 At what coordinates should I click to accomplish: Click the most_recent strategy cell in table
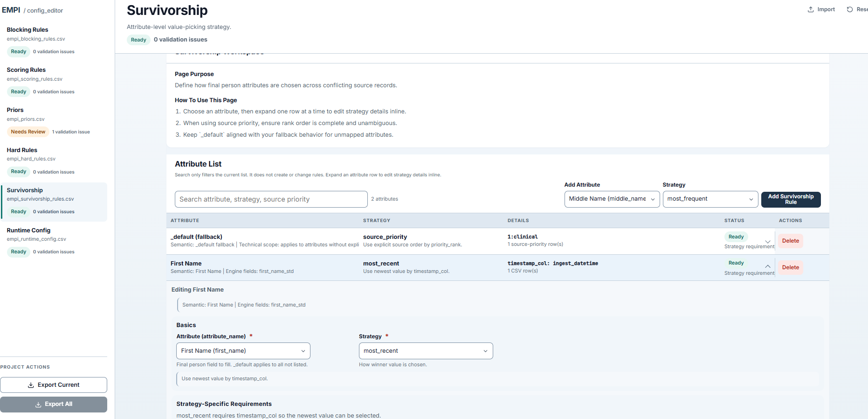pyautogui.click(x=381, y=263)
